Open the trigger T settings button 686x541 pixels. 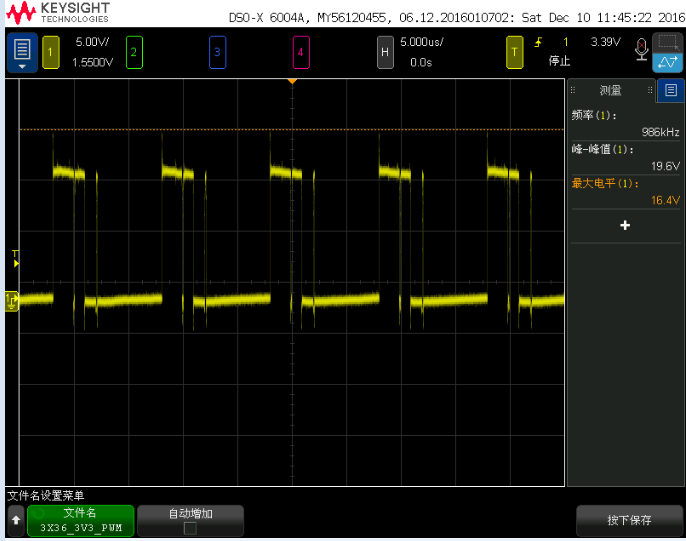(514, 52)
